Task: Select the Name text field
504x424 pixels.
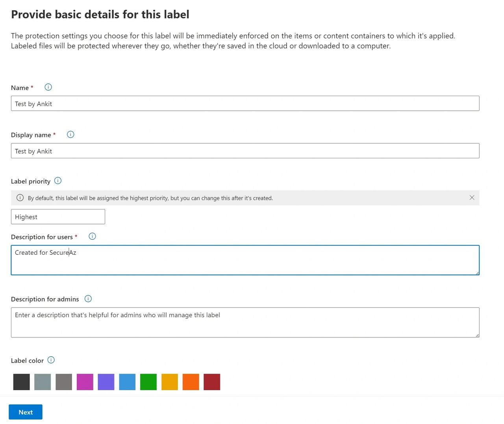Action: 245,104
